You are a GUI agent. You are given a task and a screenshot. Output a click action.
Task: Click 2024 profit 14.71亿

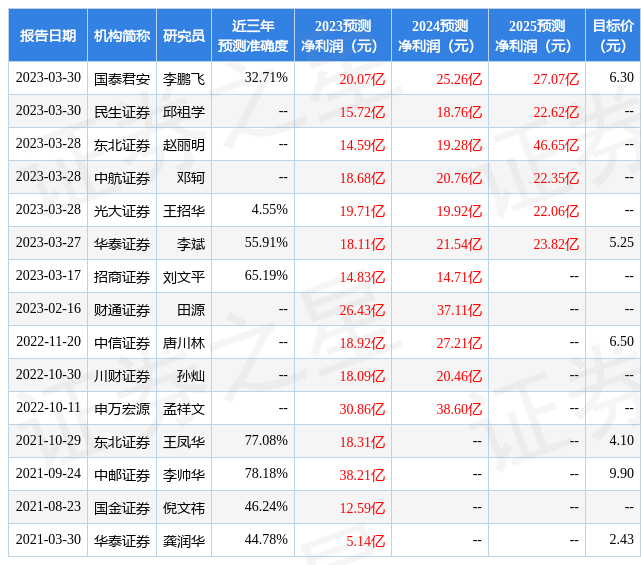[459, 277]
